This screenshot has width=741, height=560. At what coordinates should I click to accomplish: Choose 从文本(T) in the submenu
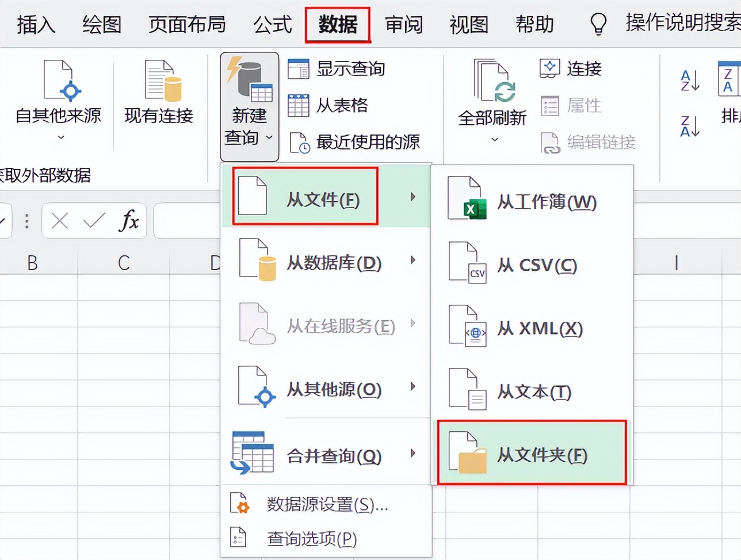pyautogui.click(x=532, y=390)
